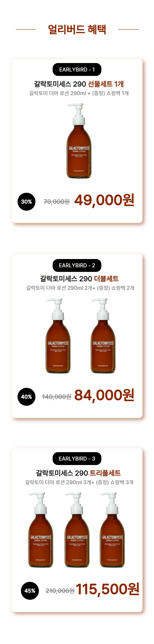154x644 pixels.
Task: Click the 얼리버드 혜택 heading
Action: [x=77, y=29]
